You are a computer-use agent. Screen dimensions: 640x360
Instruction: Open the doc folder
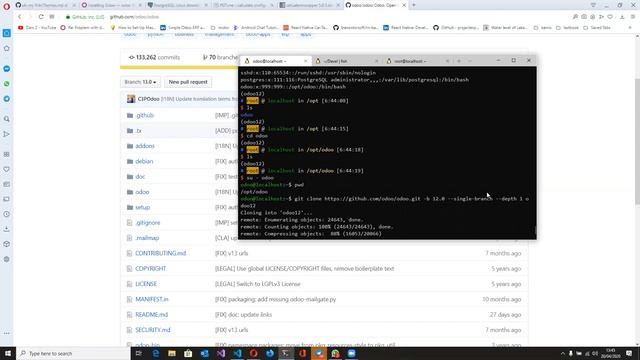click(x=140, y=177)
